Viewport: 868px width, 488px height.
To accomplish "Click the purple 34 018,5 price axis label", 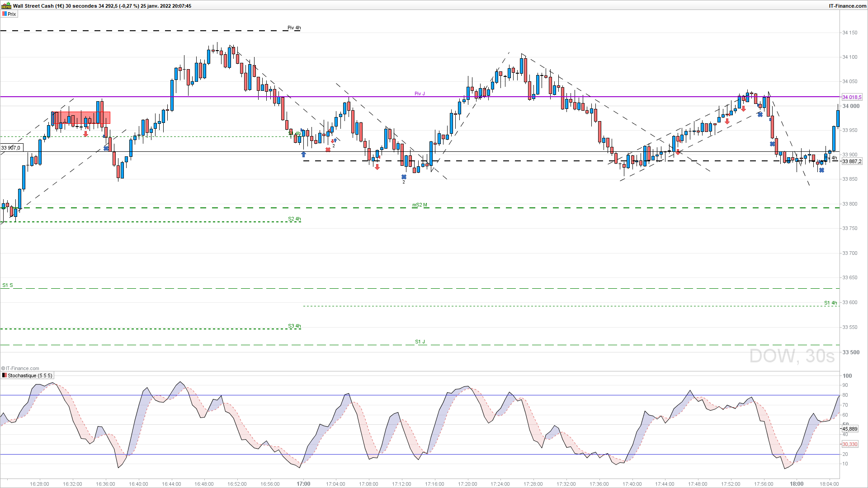I will (851, 97).
